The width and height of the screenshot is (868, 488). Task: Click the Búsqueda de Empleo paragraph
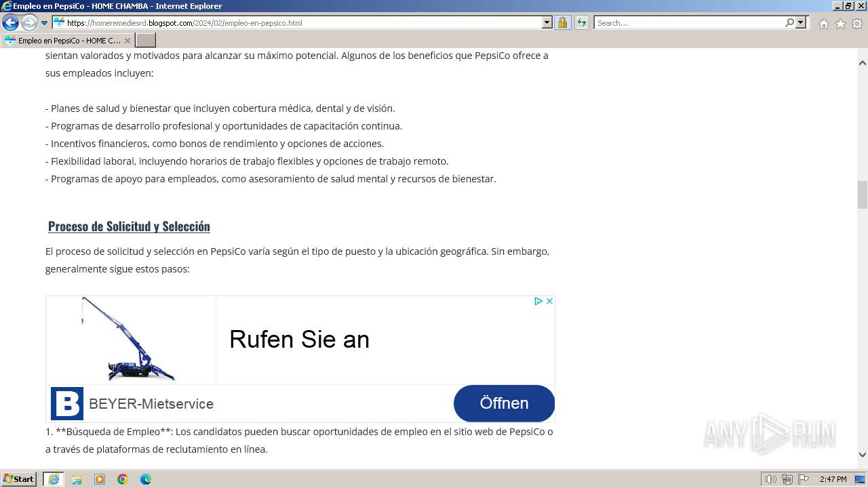point(299,441)
